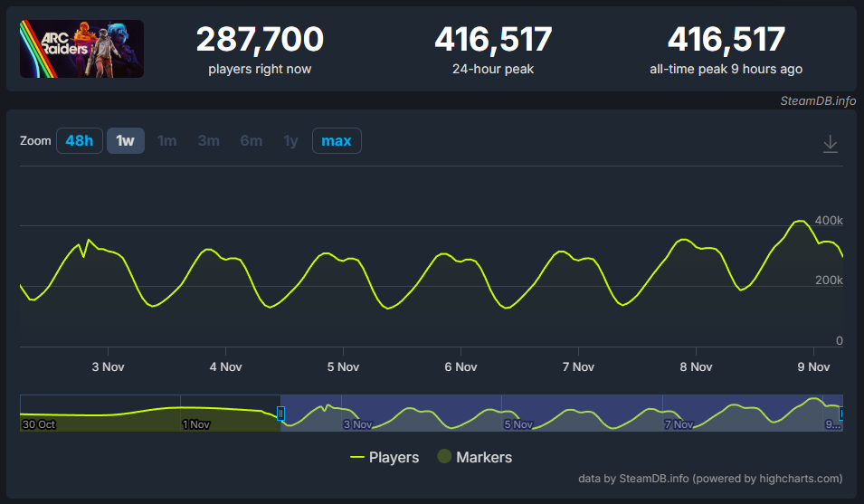Screen dimensions: 864x504
Task: Click the left navigator range handle
Action: [x=280, y=414]
